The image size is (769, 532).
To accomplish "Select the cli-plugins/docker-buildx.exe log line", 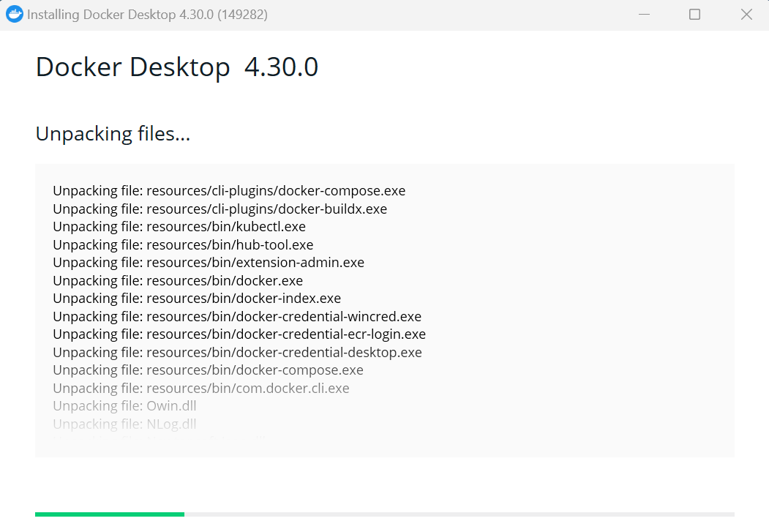I will 220,209.
